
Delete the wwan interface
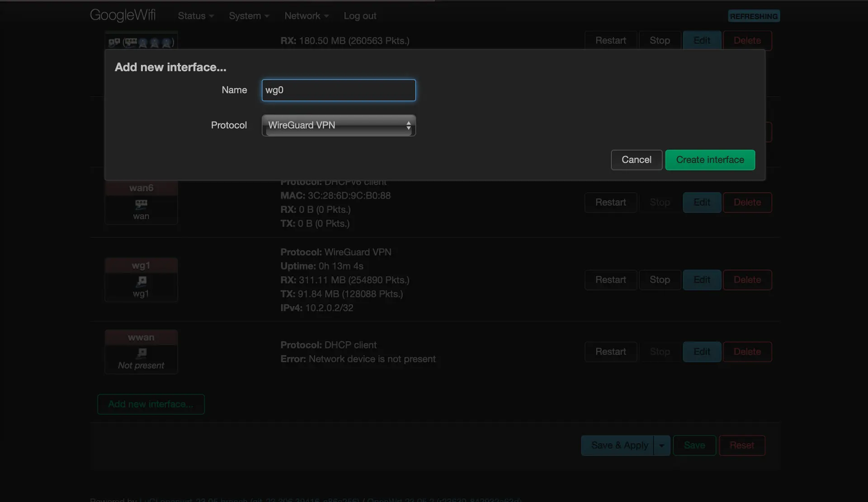(x=747, y=352)
